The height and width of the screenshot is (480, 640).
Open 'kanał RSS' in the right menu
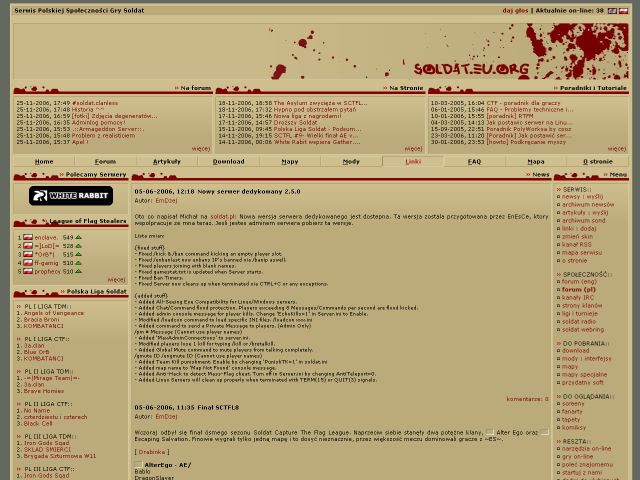(578, 245)
